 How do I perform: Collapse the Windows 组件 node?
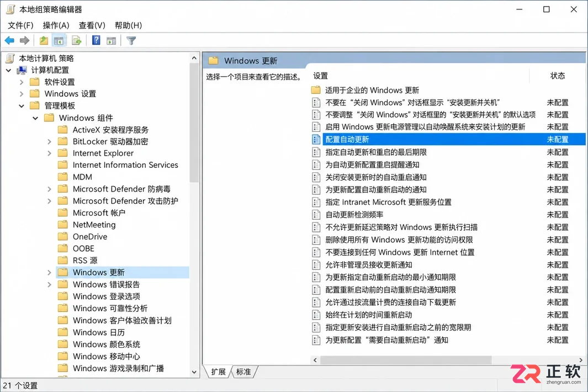pos(35,118)
